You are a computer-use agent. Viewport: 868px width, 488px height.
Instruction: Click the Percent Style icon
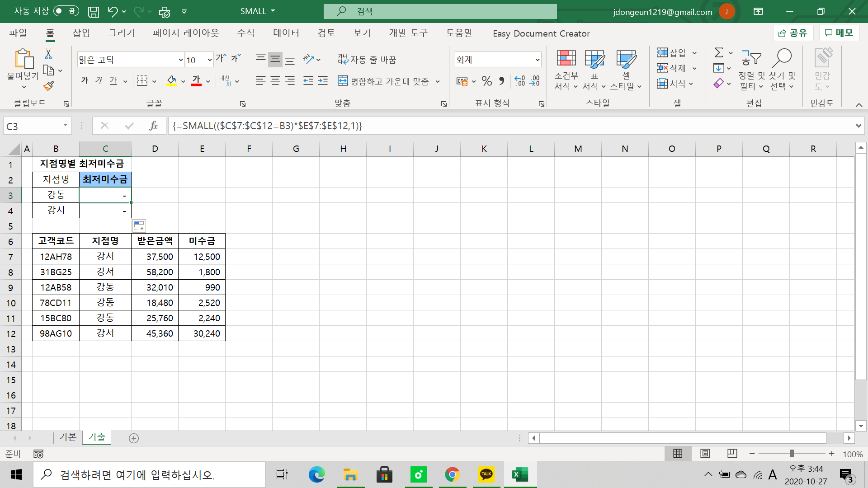pyautogui.click(x=486, y=81)
